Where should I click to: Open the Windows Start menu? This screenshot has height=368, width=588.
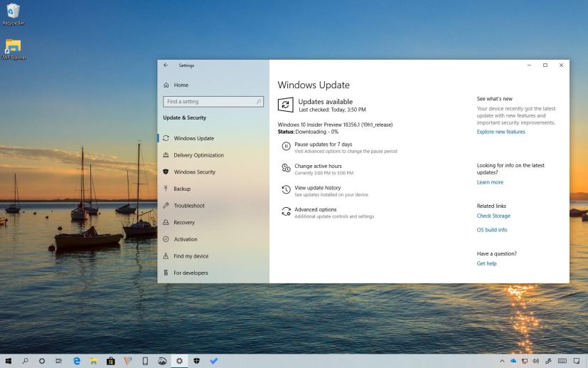[x=9, y=361]
